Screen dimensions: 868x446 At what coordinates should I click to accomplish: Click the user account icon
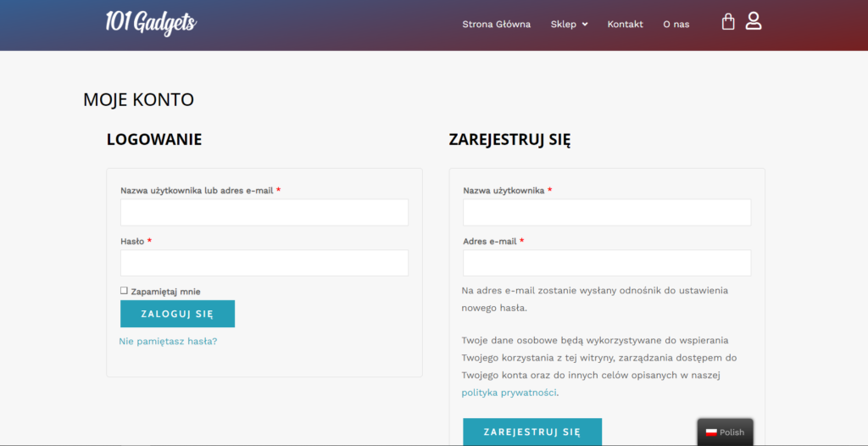(x=754, y=21)
